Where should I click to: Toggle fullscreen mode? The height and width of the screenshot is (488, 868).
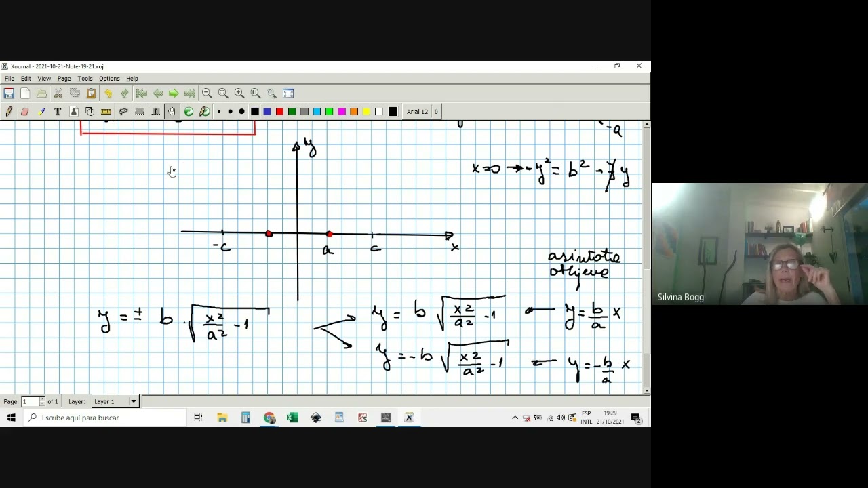click(288, 94)
